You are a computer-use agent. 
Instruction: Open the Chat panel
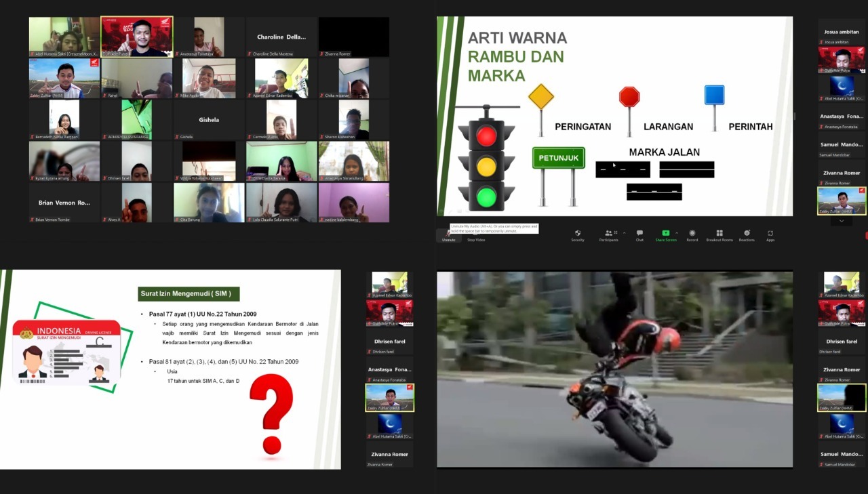639,234
